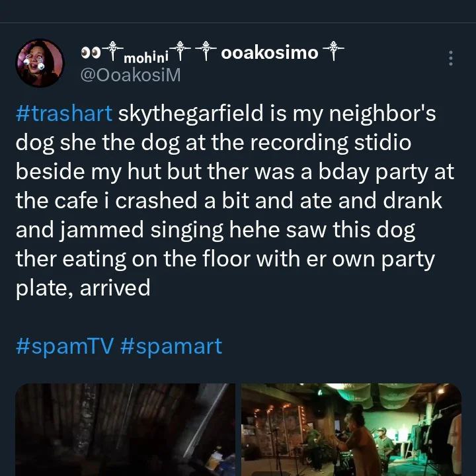The width and height of the screenshot is (476, 476).
Task: Tap the ornament symbol before mohini
Action: [112, 51]
